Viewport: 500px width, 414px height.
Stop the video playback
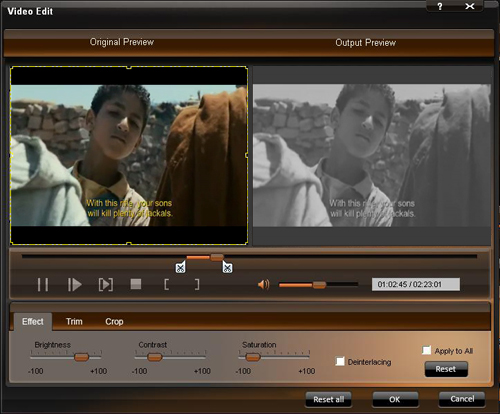click(x=136, y=284)
